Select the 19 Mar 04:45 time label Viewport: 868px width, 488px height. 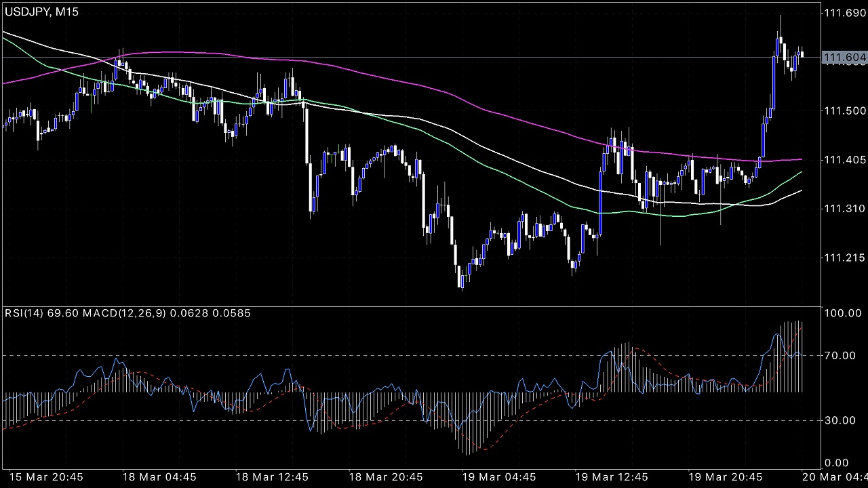pyautogui.click(x=499, y=477)
